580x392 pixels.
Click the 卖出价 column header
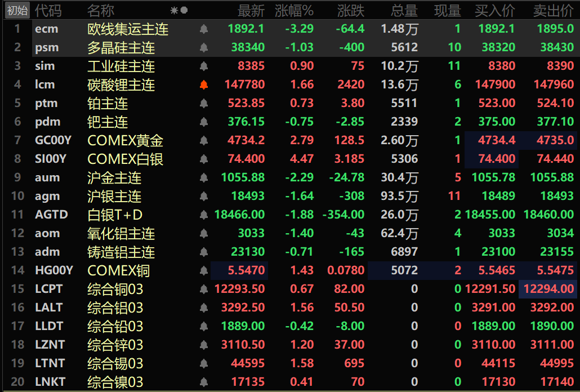pos(554,11)
